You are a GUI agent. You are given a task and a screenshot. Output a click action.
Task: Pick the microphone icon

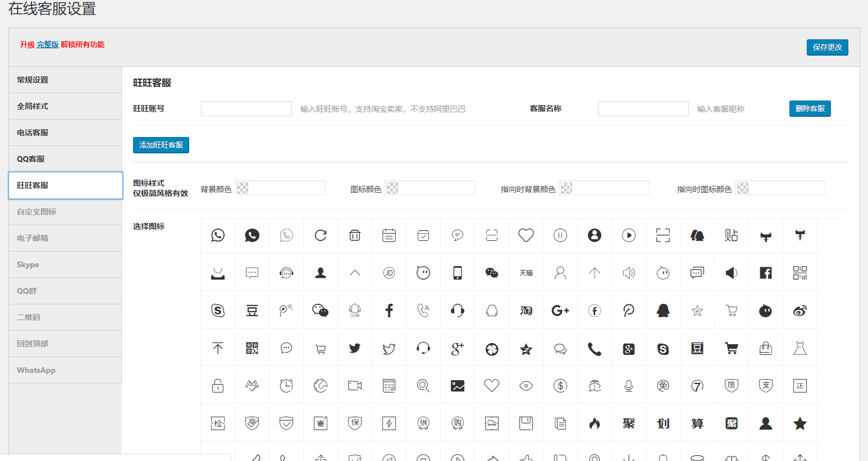629,386
